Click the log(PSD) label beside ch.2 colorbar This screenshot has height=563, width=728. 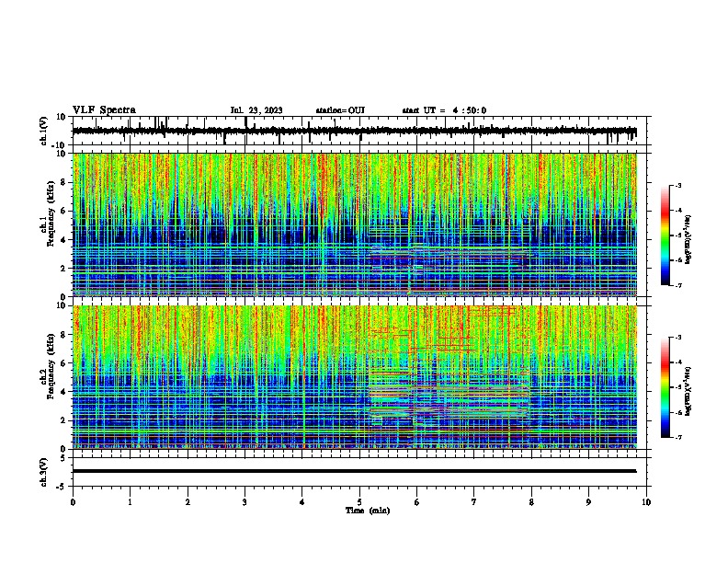[x=688, y=391]
